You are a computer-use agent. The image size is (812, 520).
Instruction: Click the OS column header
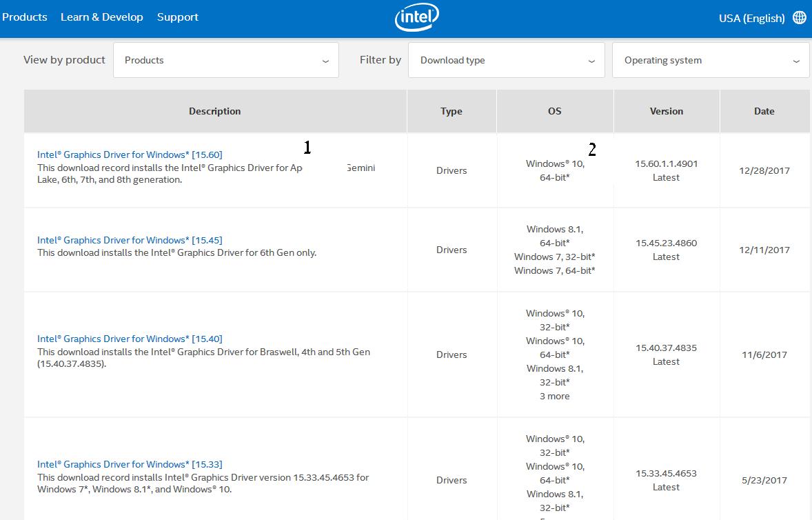click(555, 111)
